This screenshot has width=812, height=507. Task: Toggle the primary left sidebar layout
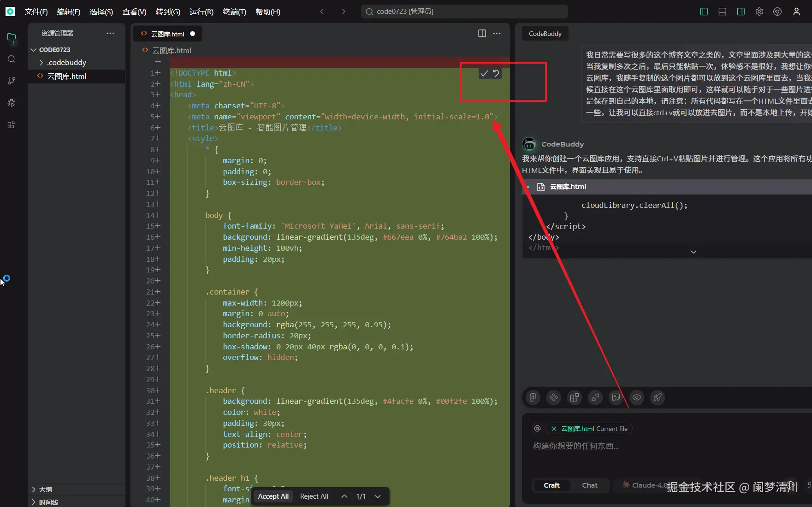(704, 12)
